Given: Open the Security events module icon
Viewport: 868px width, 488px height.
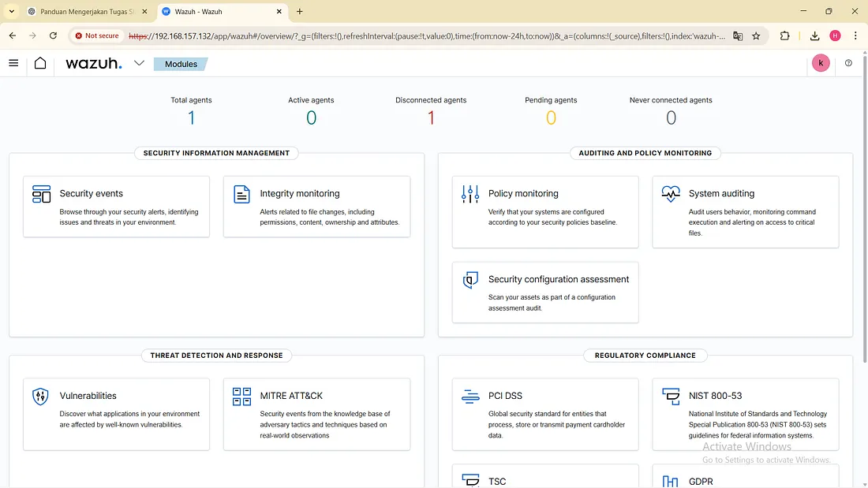Looking at the screenshot, I should 40,193.
